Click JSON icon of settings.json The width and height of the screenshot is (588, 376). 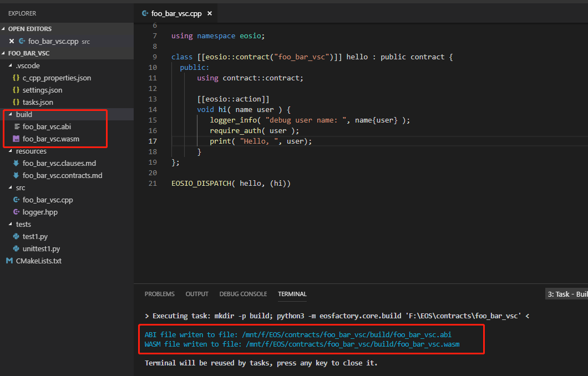coord(16,90)
